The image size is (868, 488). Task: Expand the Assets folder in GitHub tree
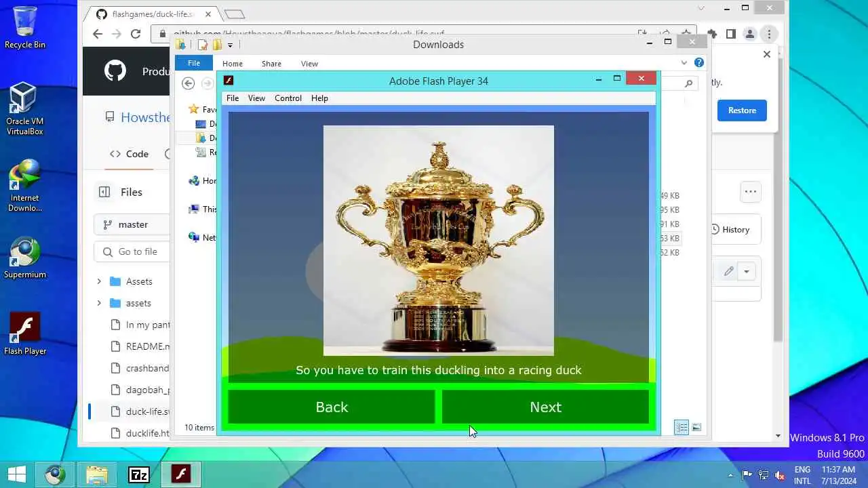99,281
